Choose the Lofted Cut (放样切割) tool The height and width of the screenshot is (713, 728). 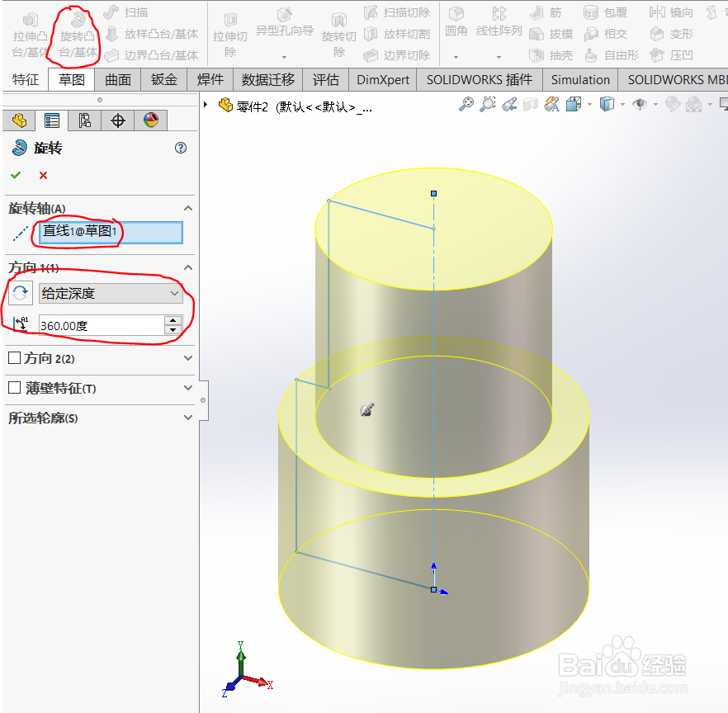click(397, 34)
